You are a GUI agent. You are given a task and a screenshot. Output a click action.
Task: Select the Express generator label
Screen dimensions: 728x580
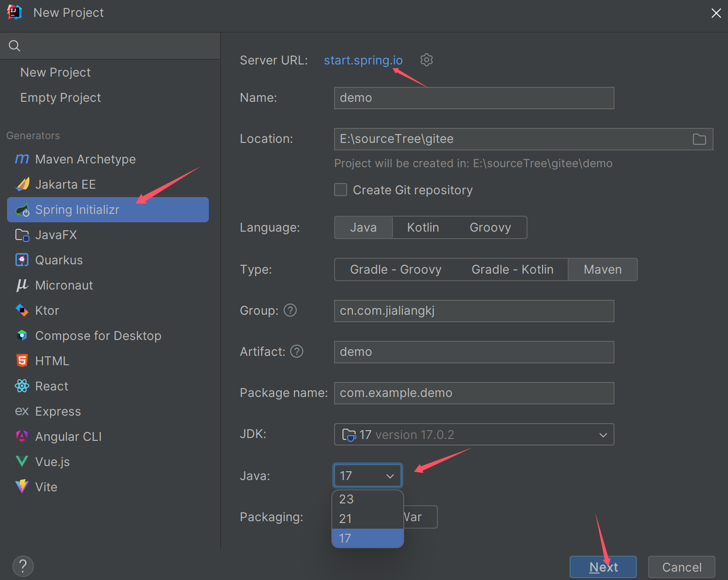coord(58,411)
